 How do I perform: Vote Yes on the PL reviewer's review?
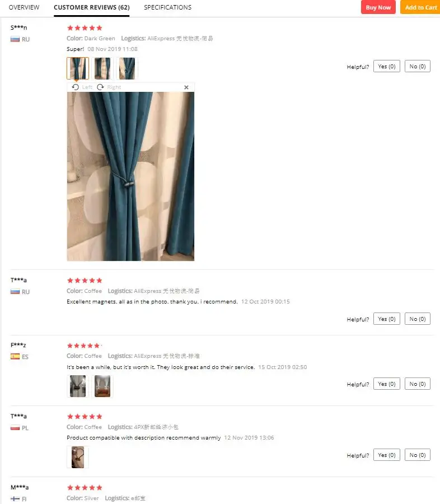(x=387, y=455)
